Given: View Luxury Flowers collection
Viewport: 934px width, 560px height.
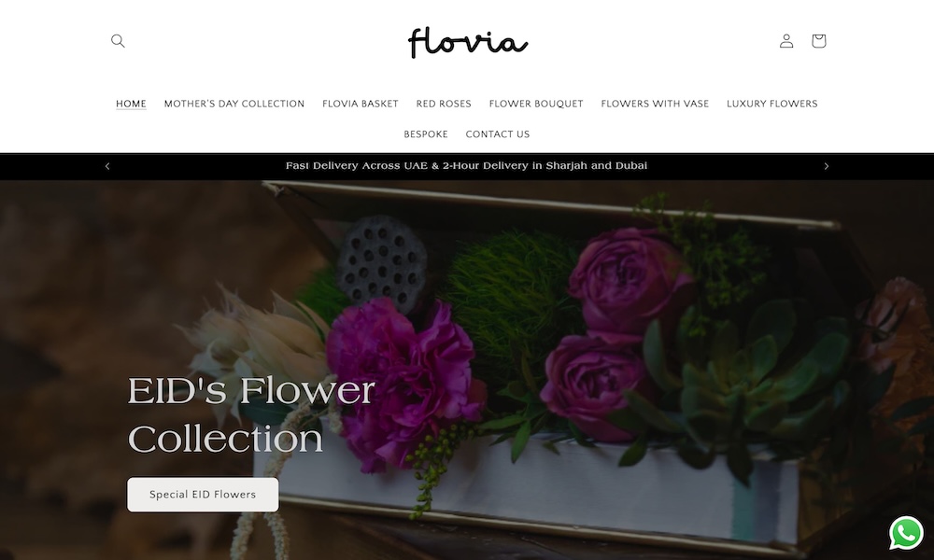Looking at the screenshot, I should tap(772, 104).
